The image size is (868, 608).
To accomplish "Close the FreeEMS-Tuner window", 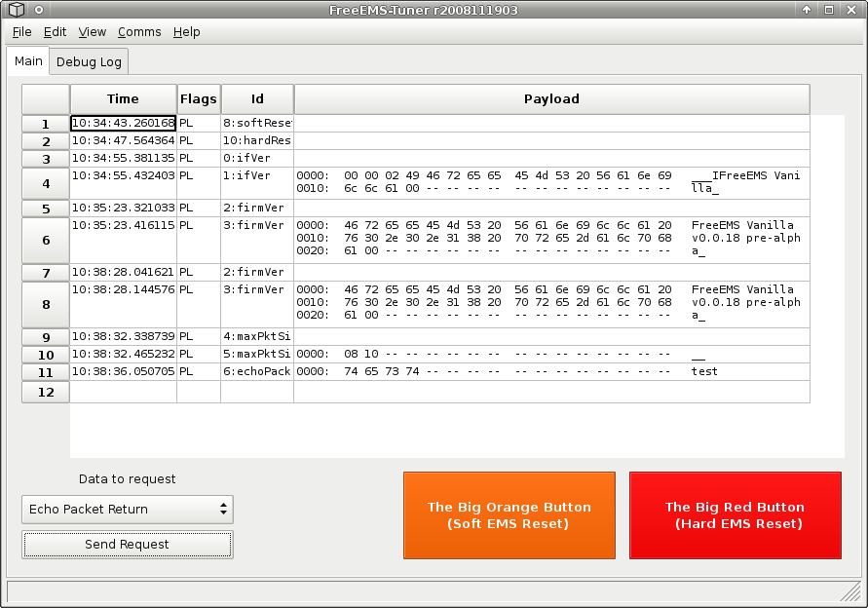I will point(851,10).
